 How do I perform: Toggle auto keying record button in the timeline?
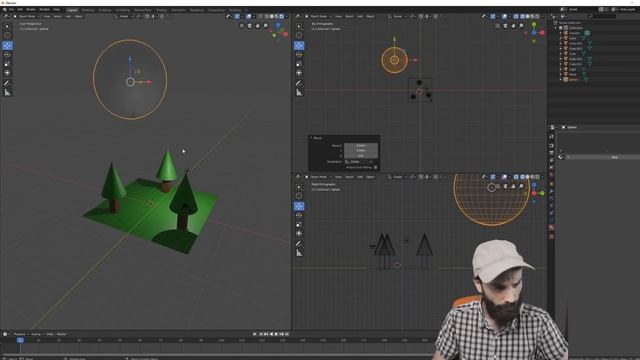pyautogui.click(x=255, y=334)
